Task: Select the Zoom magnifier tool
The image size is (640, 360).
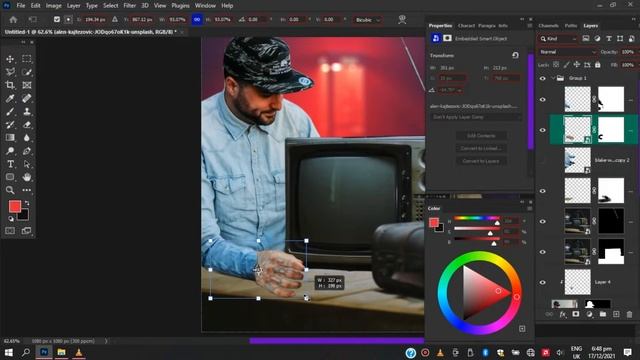Action: tap(10, 190)
